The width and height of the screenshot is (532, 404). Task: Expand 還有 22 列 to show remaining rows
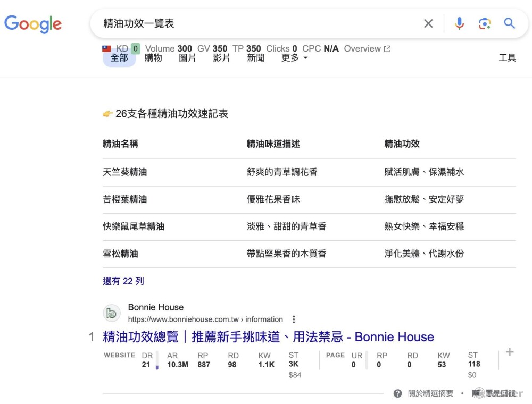pos(123,281)
